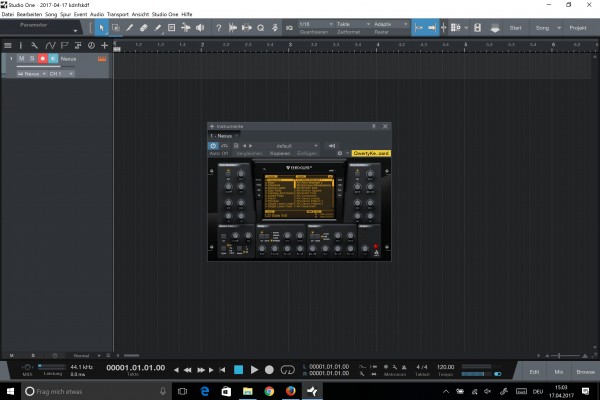Select the Eraser tool
600x400 pixels.
143,28
